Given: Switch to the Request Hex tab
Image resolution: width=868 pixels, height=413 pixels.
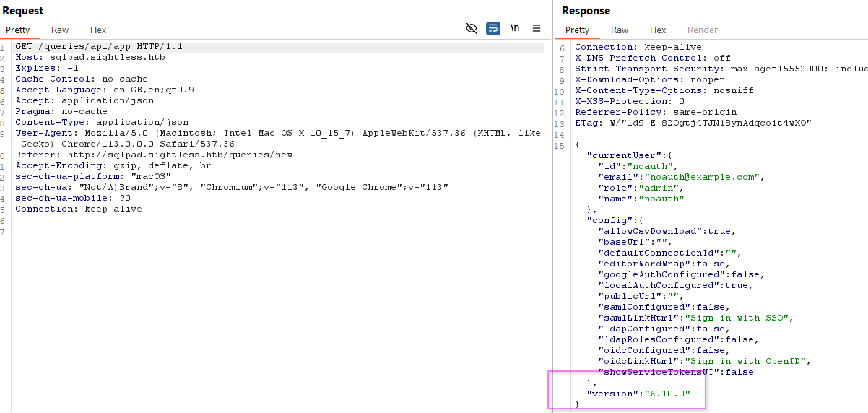Looking at the screenshot, I should click(x=98, y=30).
